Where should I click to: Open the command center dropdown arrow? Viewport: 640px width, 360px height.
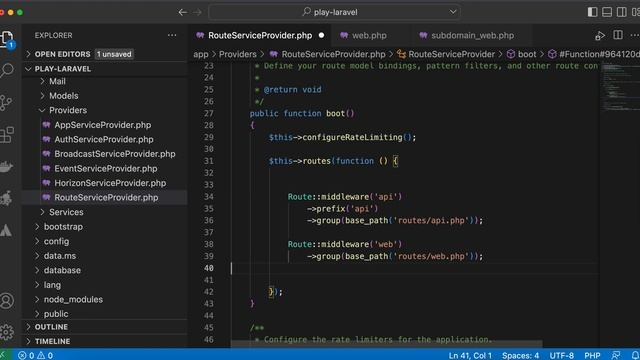[453, 12]
